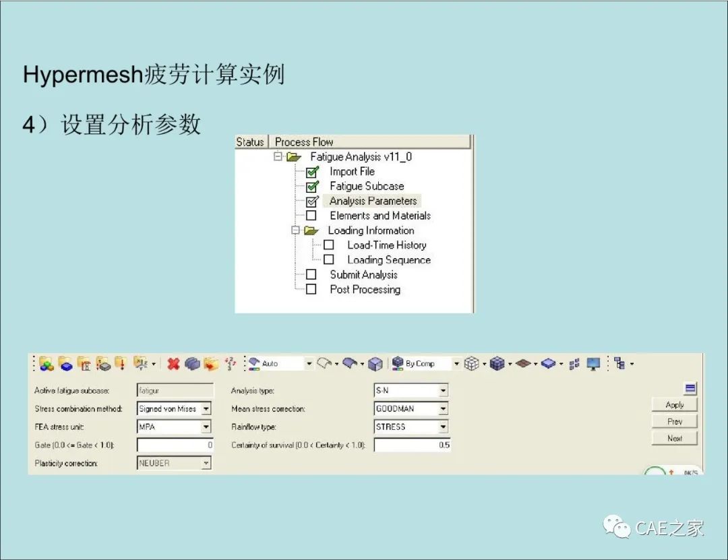
Task: Open the By Comp color dropdown arrow
Action: tap(456, 364)
